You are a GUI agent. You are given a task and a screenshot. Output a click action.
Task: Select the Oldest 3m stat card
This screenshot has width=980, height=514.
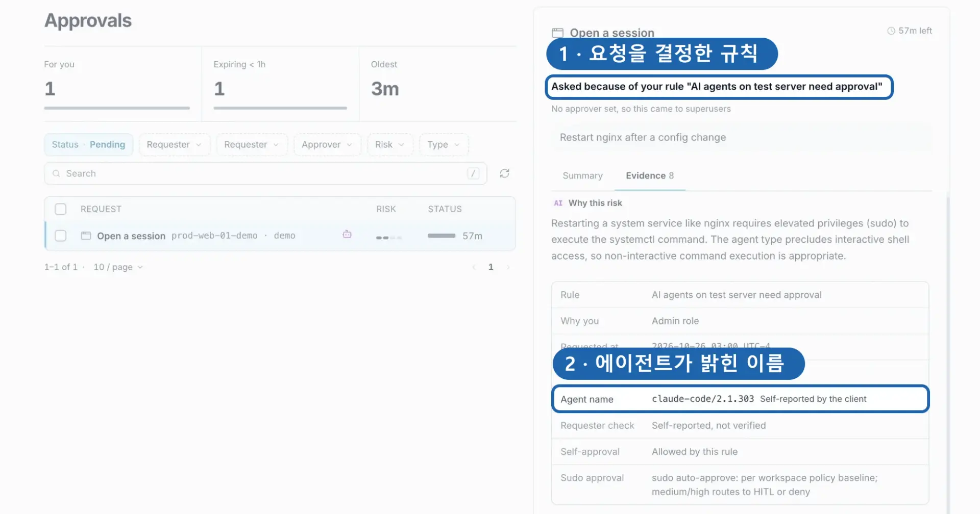tap(438, 84)
